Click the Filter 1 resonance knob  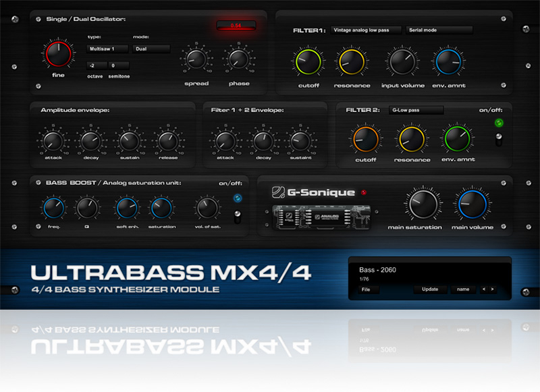352,62
